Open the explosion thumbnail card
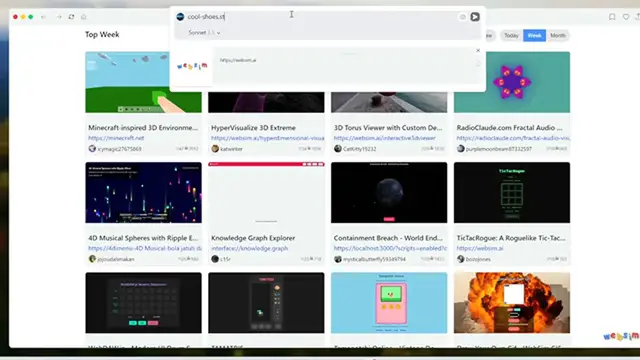The height and width of the screenshot is (360, 640). [x=512, y=303]
